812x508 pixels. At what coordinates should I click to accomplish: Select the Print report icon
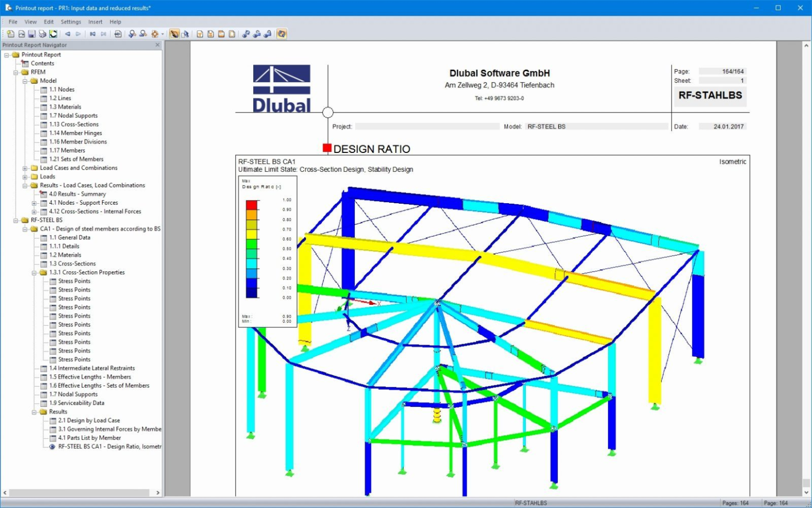coord(43,34)
